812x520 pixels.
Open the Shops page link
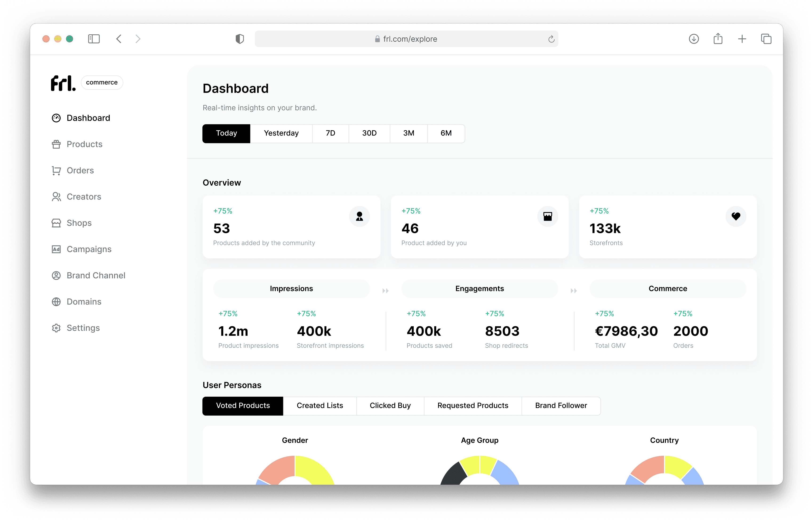tap(79, 223)
